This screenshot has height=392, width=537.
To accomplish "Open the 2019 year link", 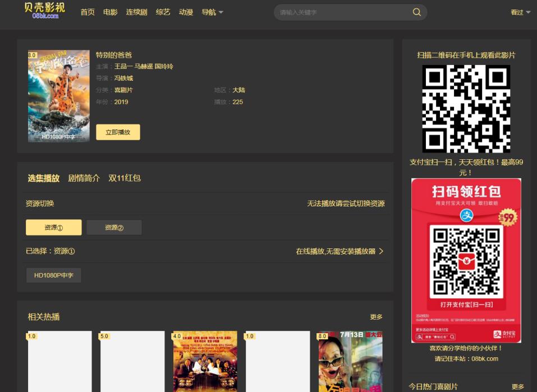I will [x=121, y=102].
